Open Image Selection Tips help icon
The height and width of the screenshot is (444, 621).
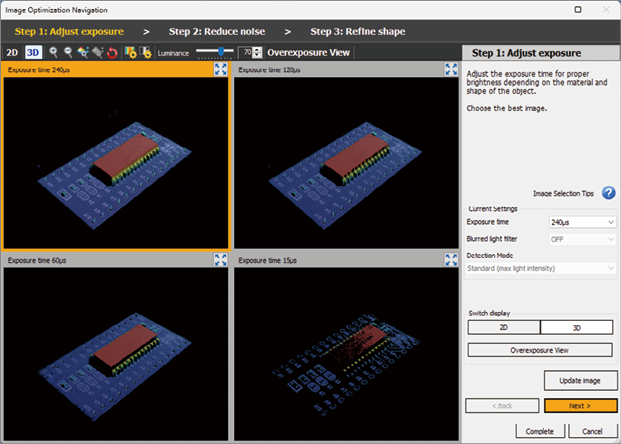click(x=608, y=192)
